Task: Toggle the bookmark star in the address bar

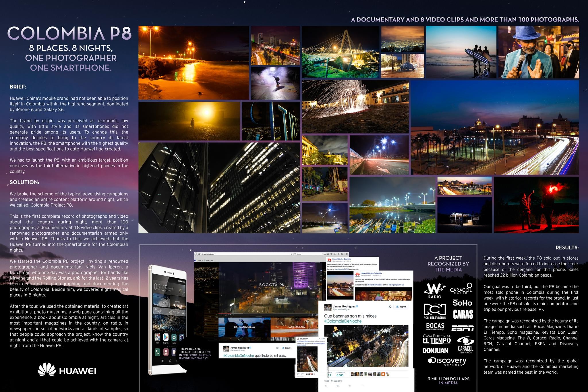Action: coord(325,254)
